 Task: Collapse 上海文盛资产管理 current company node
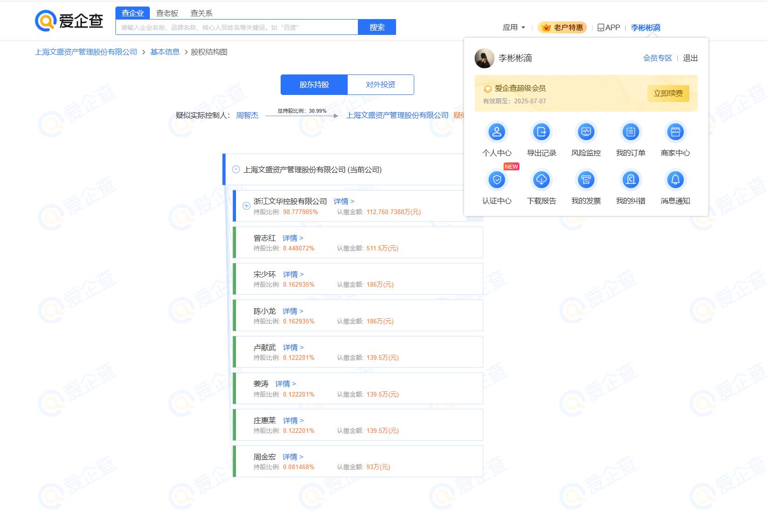tap(236, 170)
